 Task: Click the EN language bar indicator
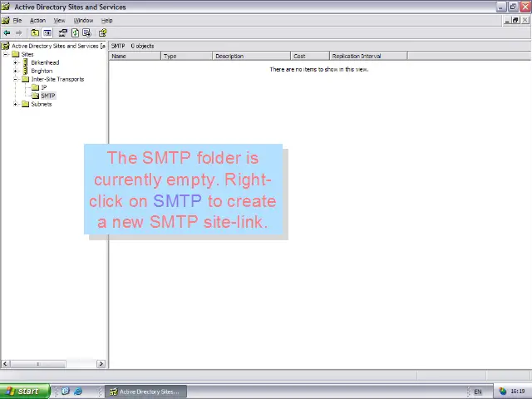click(478, 392)
